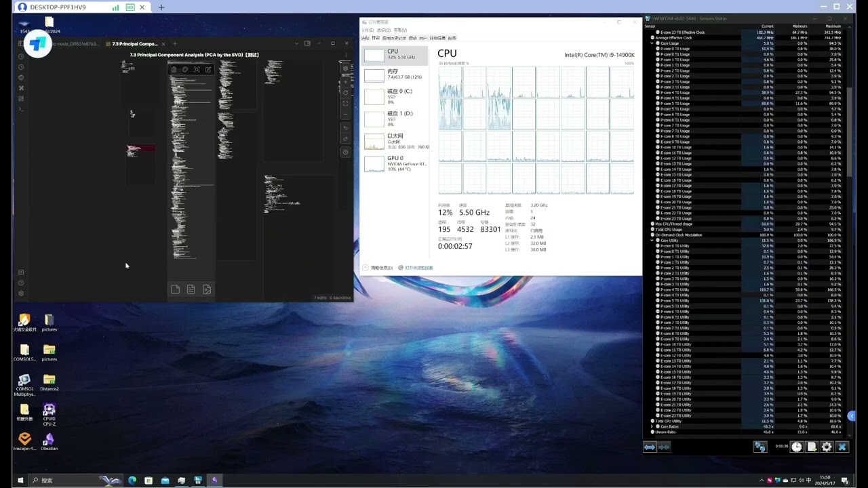Add a new remote session tab
The height and width of the screenshot is (488, 868).
point(161,7)
